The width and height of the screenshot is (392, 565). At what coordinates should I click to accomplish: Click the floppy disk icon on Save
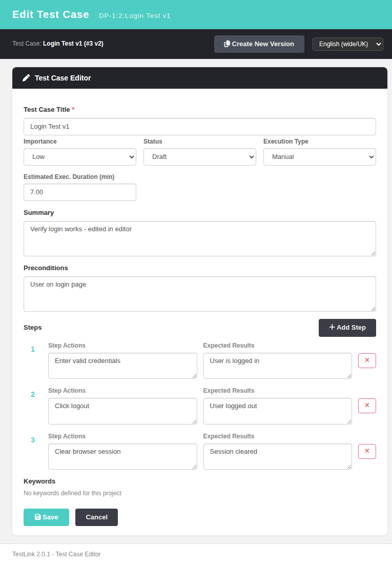(37, 517)
